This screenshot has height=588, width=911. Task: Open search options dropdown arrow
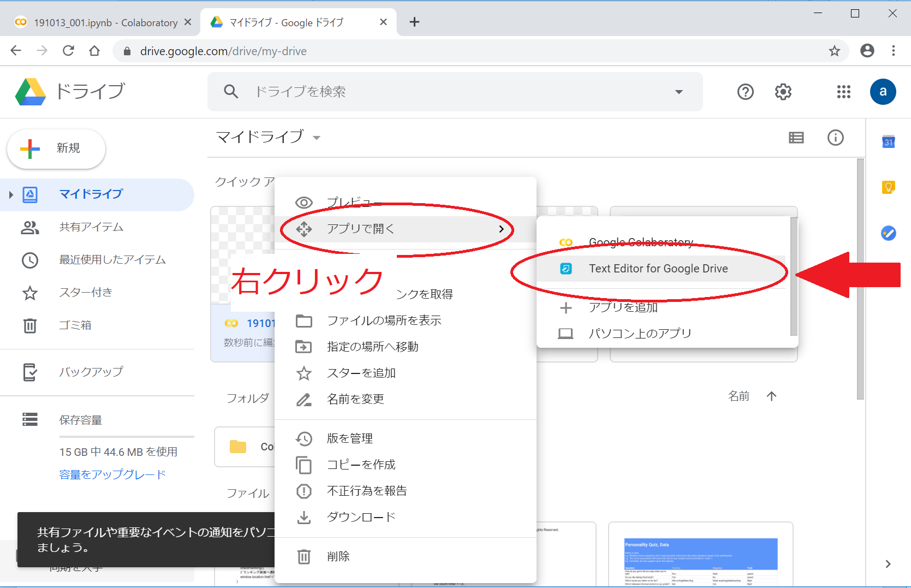point(678,92)
